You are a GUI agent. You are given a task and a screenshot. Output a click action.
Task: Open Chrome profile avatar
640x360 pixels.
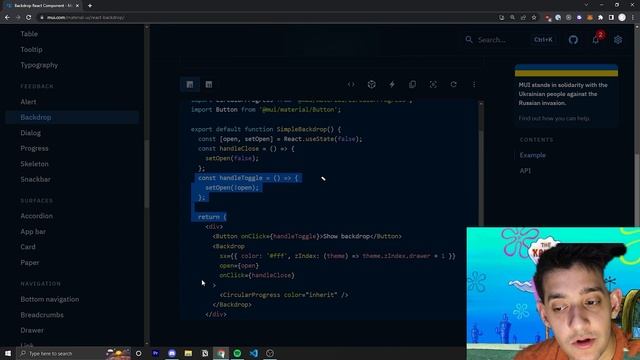(x=622, y=18)
